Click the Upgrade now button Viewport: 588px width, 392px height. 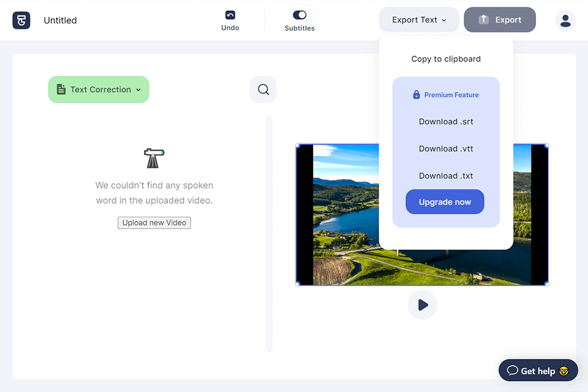(x=445, y=202)
